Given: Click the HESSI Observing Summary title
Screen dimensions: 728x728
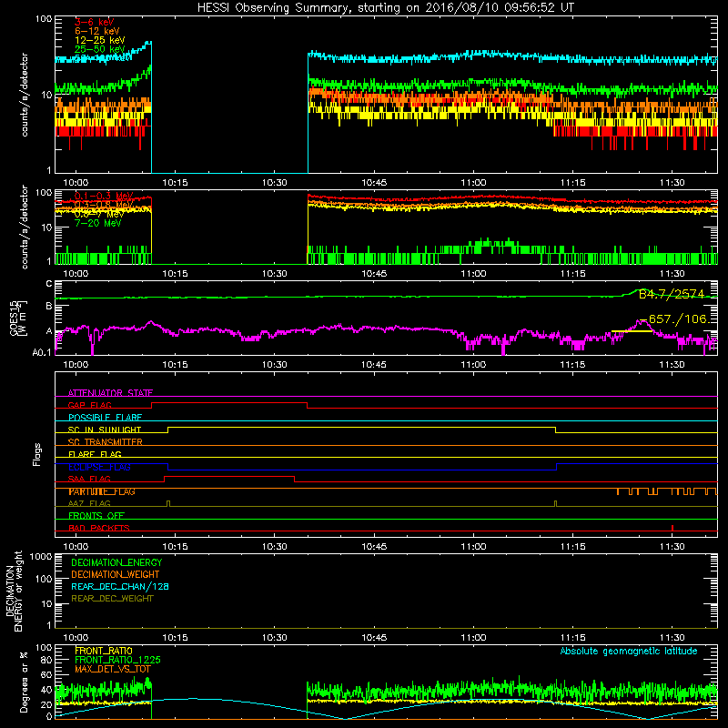Looking at the screenshot, I should coord(385,8).
